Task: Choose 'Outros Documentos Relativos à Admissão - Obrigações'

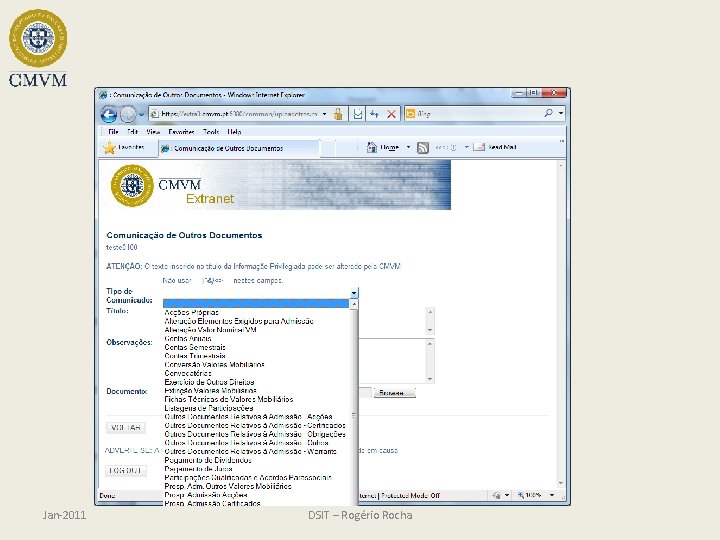Action: (255, 434)
